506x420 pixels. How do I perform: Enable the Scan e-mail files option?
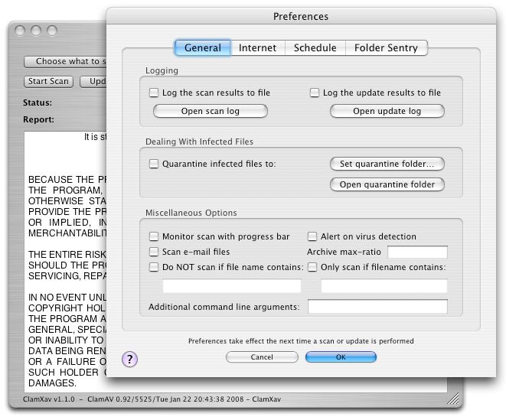tap(154, 252)
